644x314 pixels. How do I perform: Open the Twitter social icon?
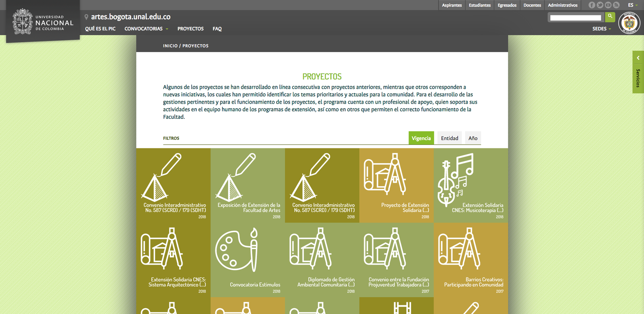coord(600,5)
